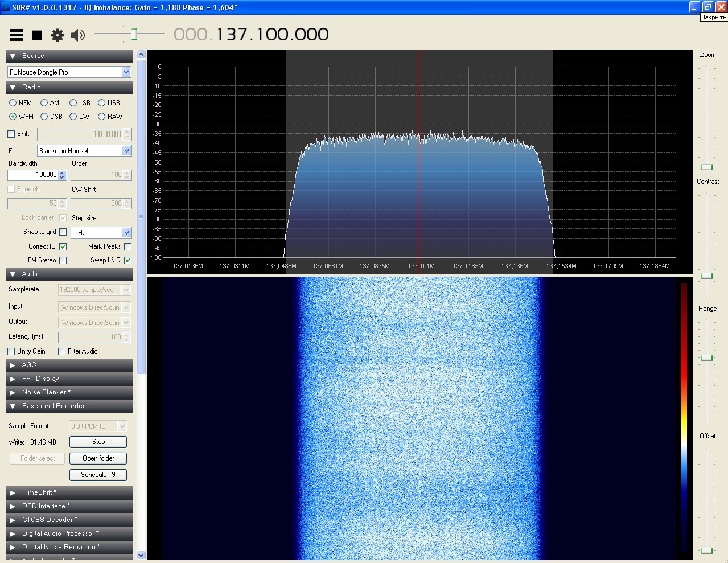Expand the FFT Display section
Screen dimensions: 728x563
13,379
